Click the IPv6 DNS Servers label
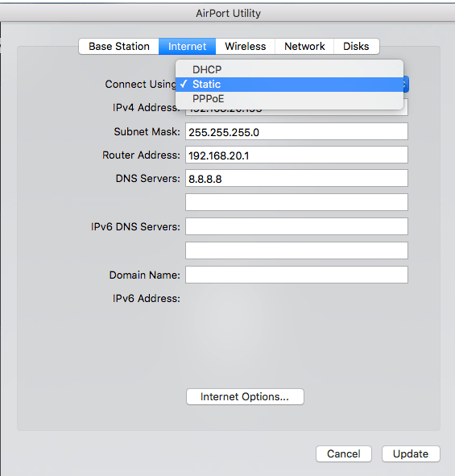455x476 pixels. tap(135, 227)
